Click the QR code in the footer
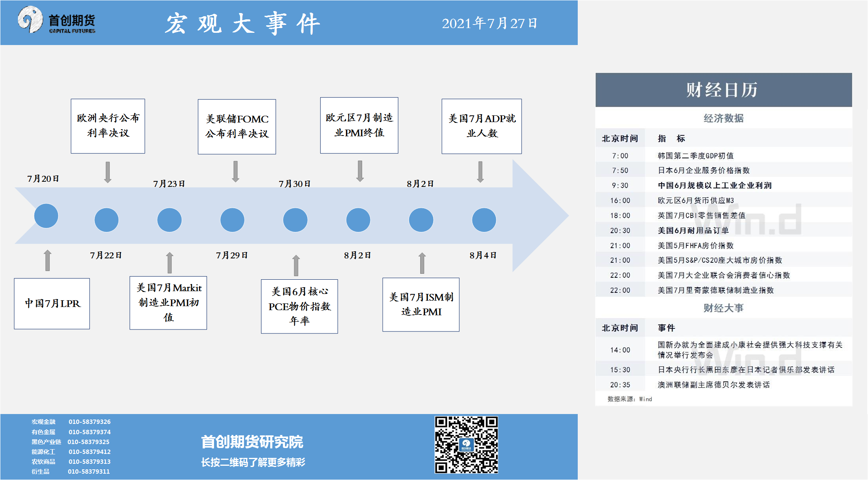The height and width of the screenshot is (480, 868). point(466,444)
